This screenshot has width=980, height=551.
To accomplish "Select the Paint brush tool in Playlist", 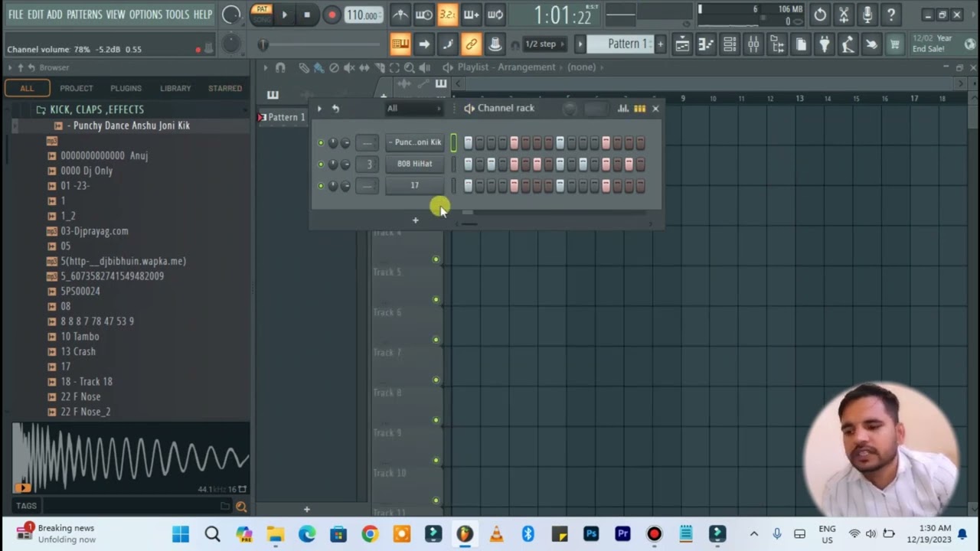I will point(318,68).
